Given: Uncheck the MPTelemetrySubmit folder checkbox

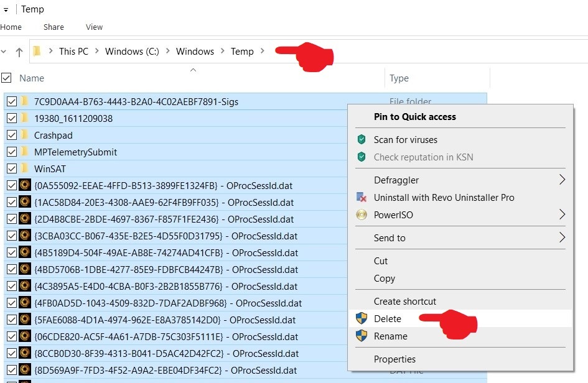Looking at the screenshot, I should 11,152.
